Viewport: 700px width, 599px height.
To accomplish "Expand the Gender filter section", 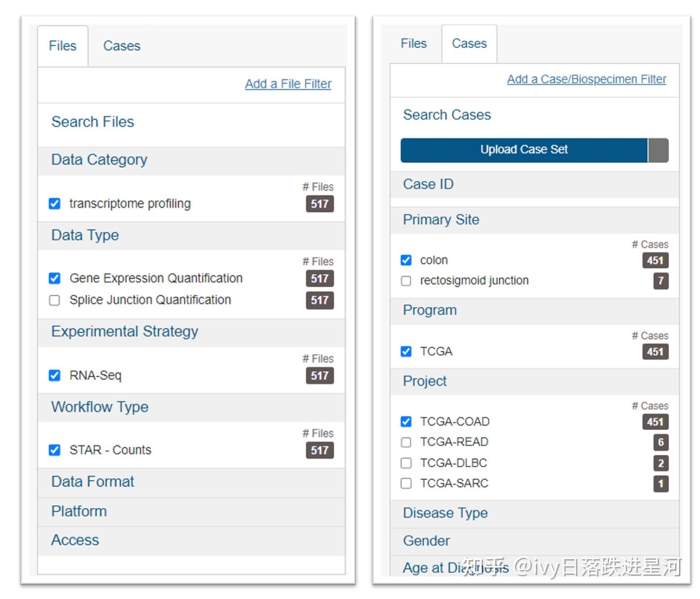I will pos(534,541).
